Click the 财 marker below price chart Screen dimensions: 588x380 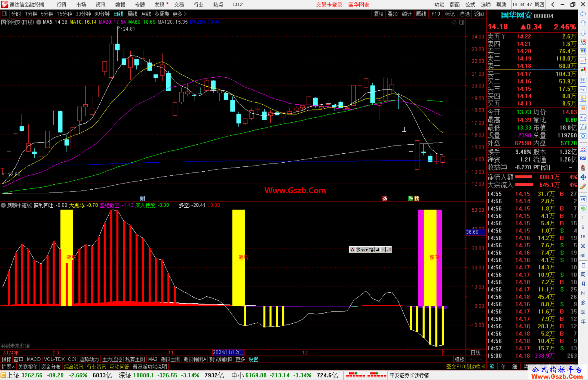click(x=143, y=199)
